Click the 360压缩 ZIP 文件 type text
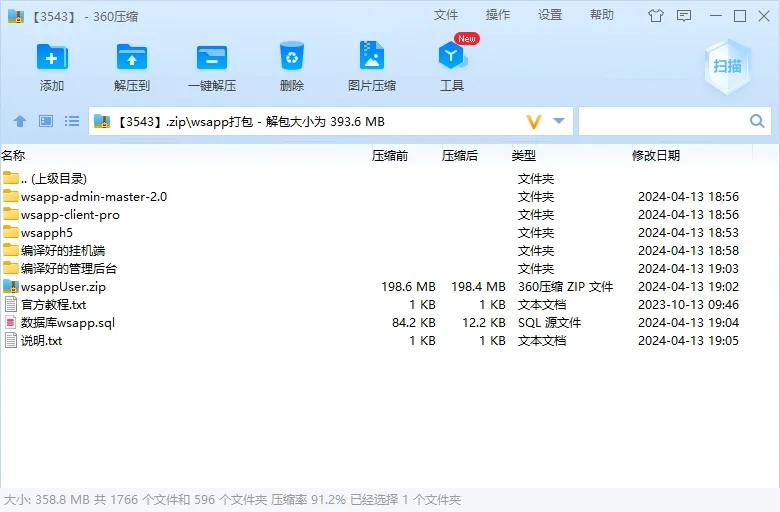Screen dimensions: 780x512 point(566,287)
